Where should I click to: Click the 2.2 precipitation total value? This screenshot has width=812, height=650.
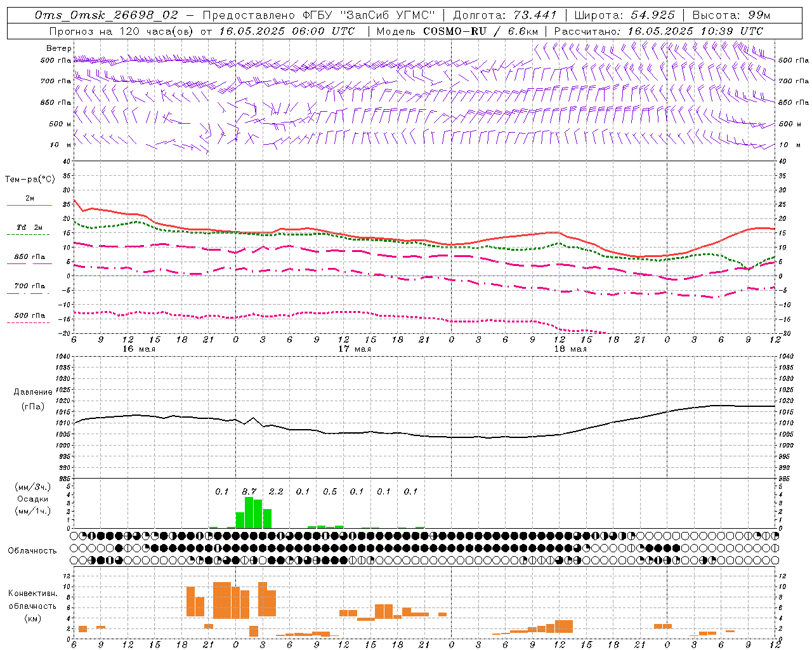[x=276, y=491]
